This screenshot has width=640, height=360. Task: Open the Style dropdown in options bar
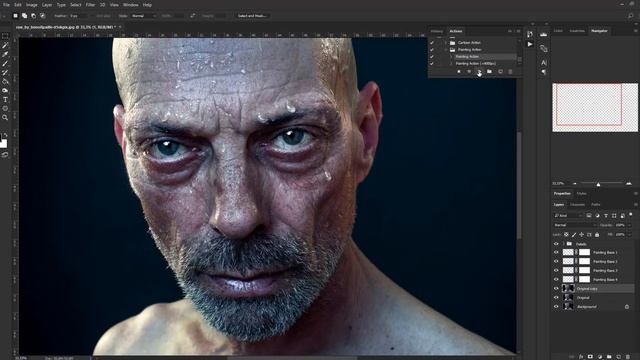click(143, 16)
